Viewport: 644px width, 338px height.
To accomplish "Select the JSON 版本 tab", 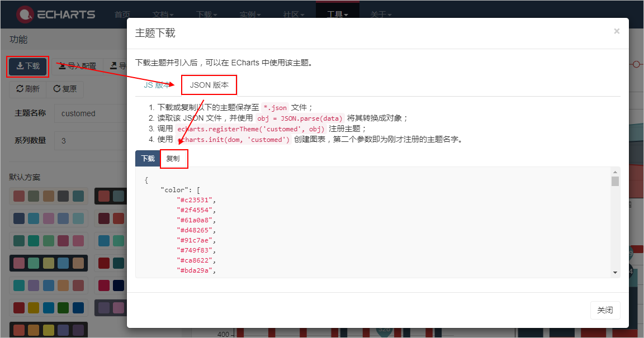I will [209, 85].
